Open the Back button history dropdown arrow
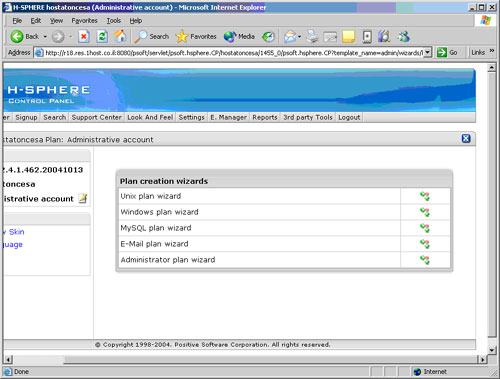Image resolution: width=500 pixels, height=379 pixels. (45, 37)
